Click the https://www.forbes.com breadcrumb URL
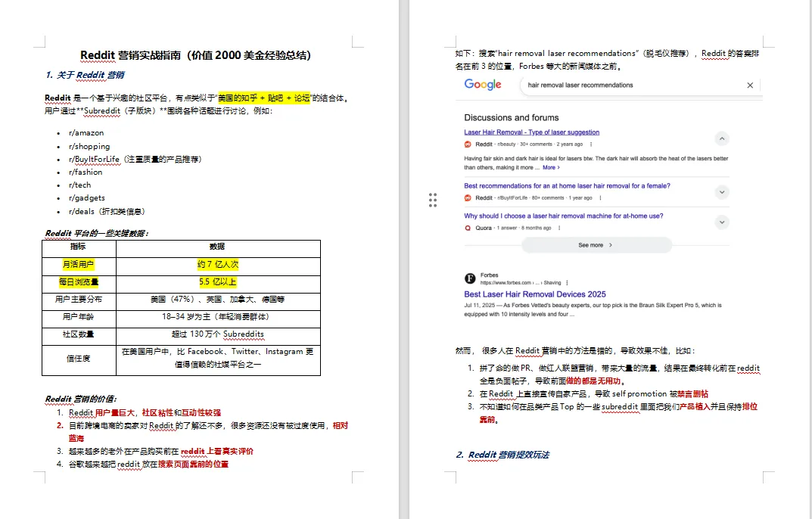The height and width of the screenshot is (519, 812). pos(506,282)
